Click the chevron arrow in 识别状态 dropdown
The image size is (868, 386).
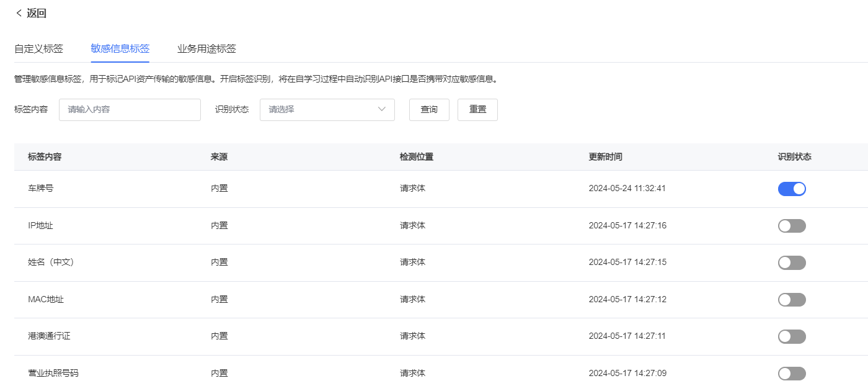point(381,110)
